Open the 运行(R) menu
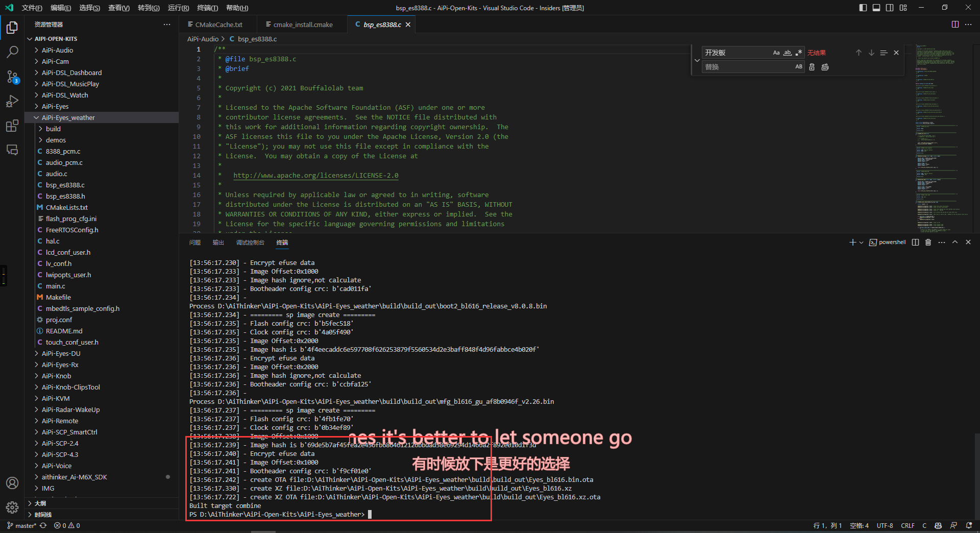Screen dimensions: 980x533 (x=178, y=8)
